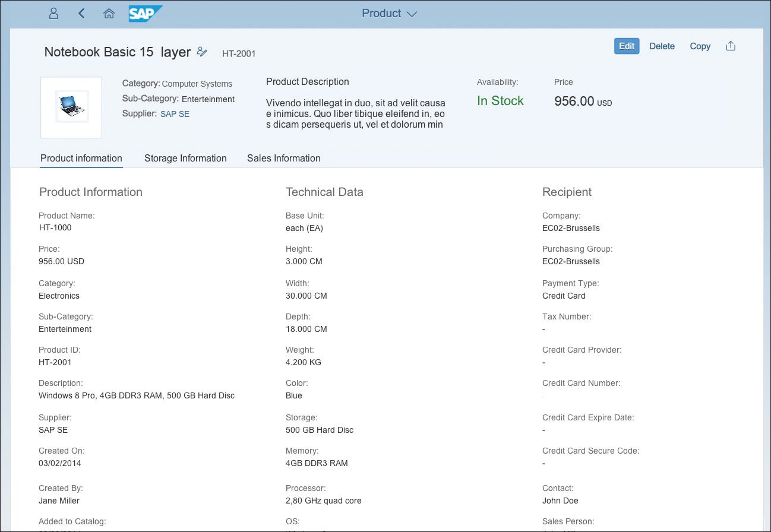
Task: Click the SAP logo
Action: (x=146, y=14)
